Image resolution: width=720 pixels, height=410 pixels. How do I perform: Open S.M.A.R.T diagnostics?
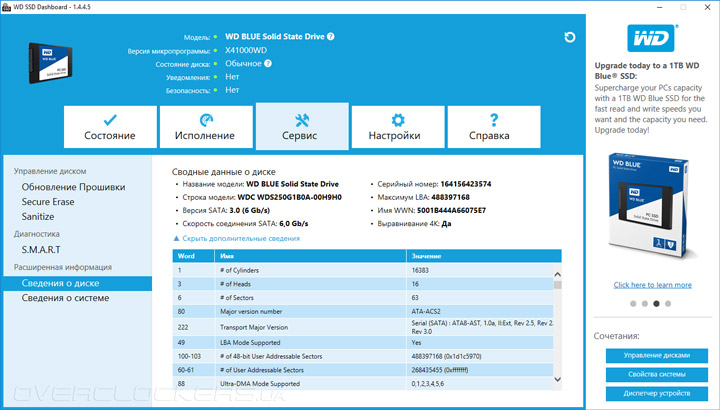tap(41, 250)
